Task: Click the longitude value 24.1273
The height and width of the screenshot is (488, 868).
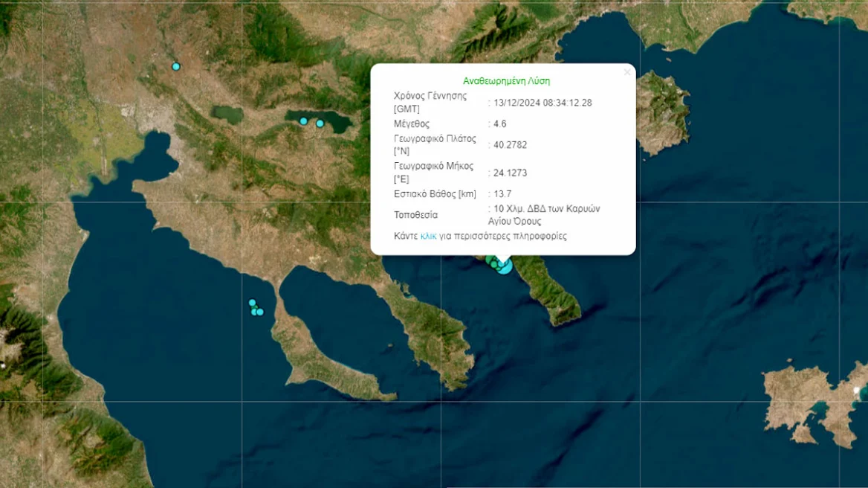Action: (x=510, y=173)
